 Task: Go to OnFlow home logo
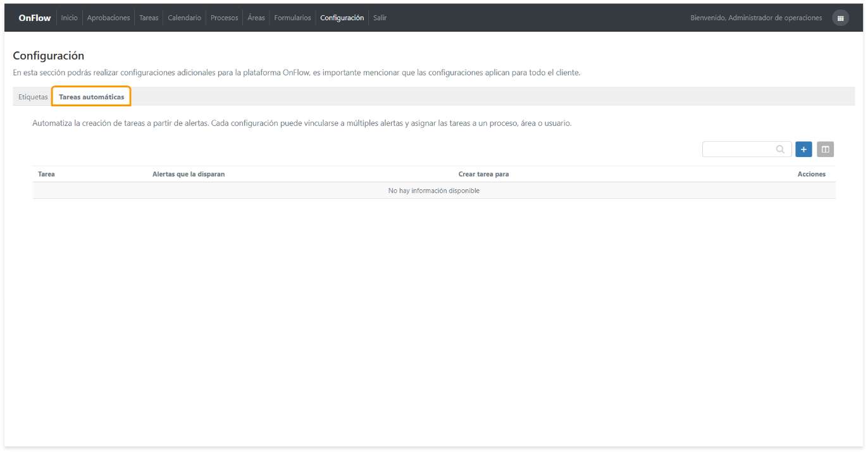click(x=35, y=18)
